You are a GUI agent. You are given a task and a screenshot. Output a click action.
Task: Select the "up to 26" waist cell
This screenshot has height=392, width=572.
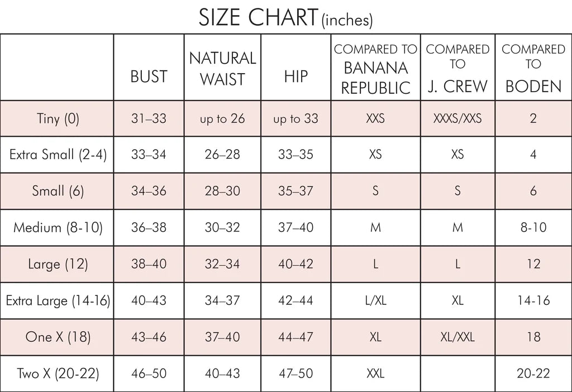coord(222,118)
